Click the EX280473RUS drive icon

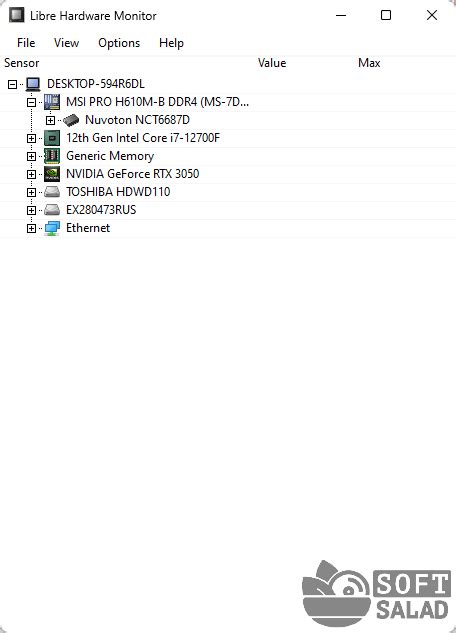[x=52, y=210]
